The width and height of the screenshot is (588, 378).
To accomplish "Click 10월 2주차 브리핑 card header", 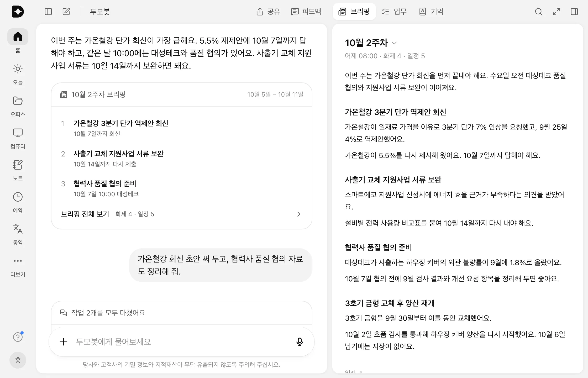I will click(181, 94).
